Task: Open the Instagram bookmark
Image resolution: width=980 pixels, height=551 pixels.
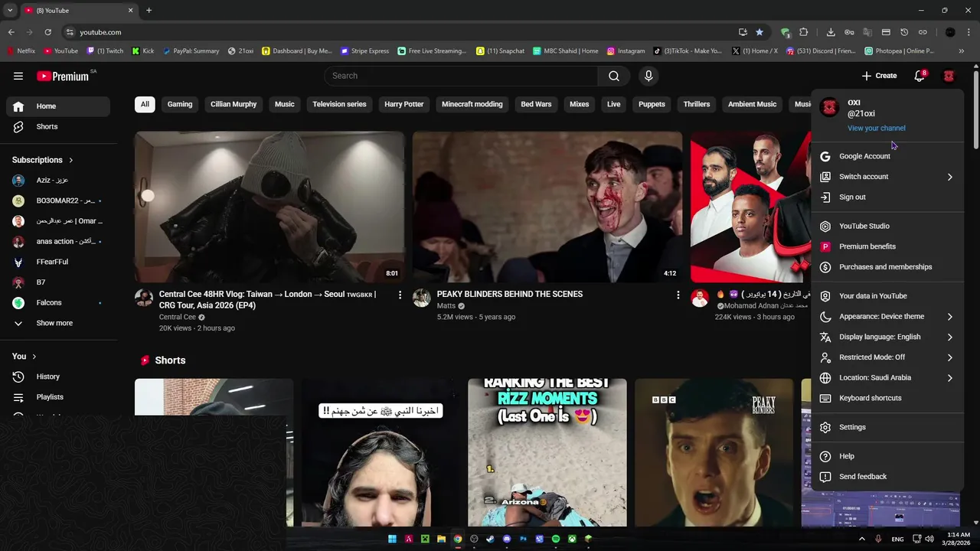Action: [626, 51]
